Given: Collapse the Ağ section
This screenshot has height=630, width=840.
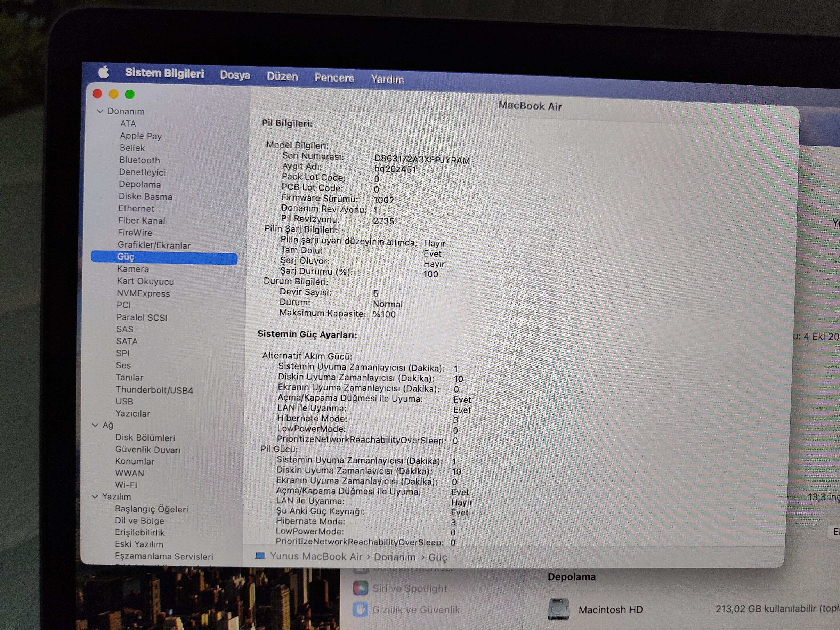Looking at the screenshot, I should (95, 425).
